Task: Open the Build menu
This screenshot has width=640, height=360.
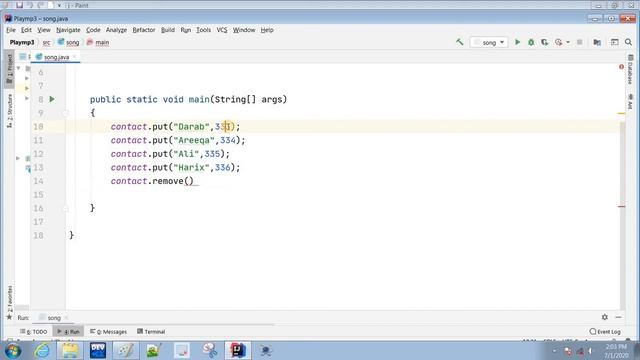Action: coord(168,30)
